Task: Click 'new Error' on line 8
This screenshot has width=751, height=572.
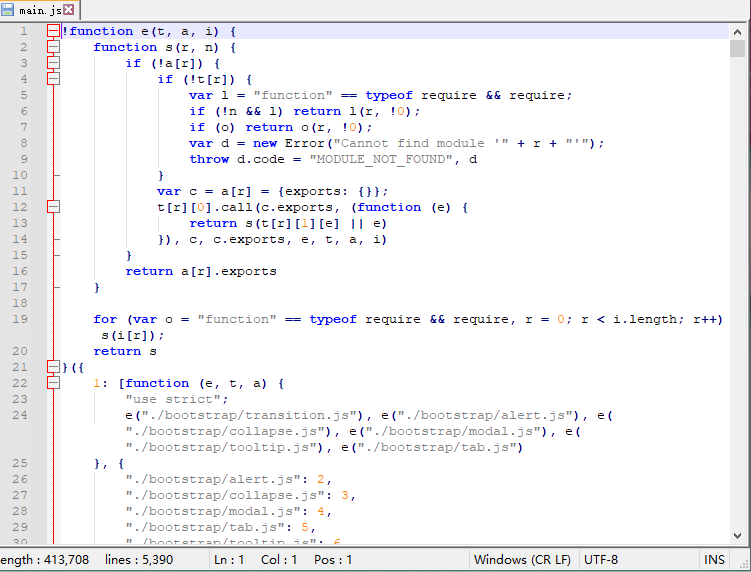Action: pos(289,143)
